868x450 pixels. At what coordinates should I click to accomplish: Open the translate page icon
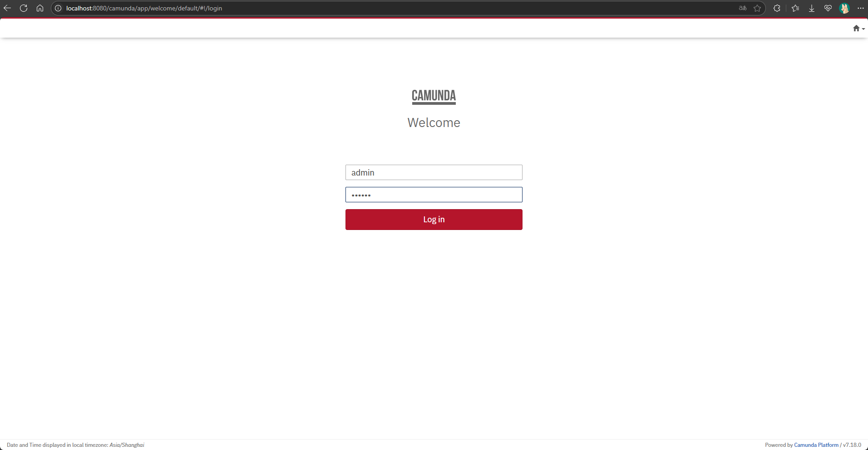[742, 8]
